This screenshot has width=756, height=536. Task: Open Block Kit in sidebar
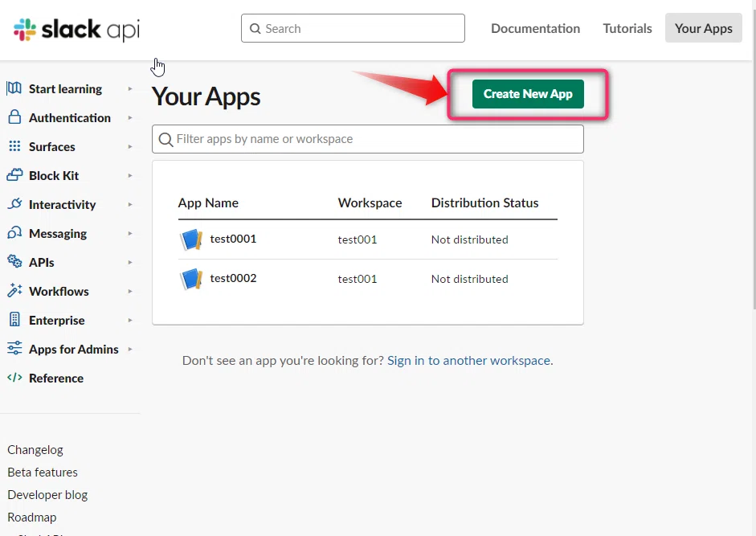[x=54, y=176]
